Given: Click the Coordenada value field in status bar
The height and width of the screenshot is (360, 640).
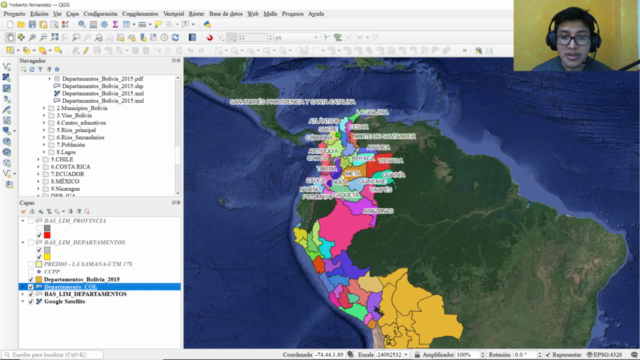Looking at the screenshot, I should coord(330,355).
